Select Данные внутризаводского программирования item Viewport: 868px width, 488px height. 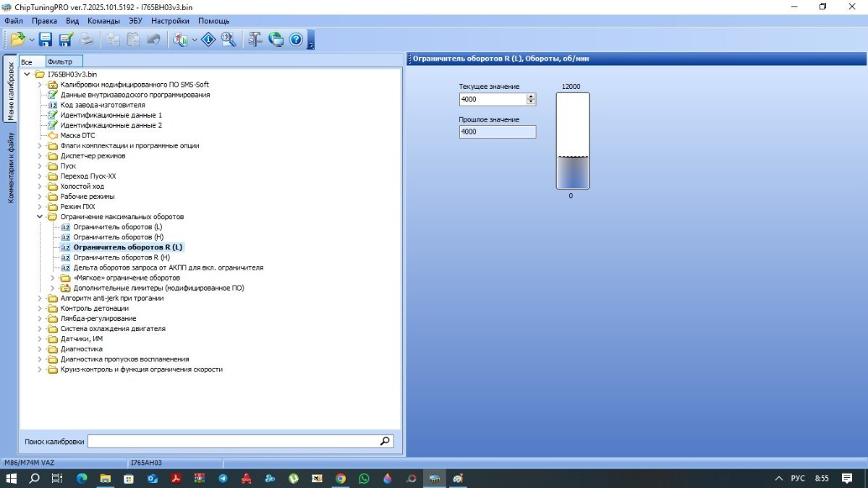point(135,95)
